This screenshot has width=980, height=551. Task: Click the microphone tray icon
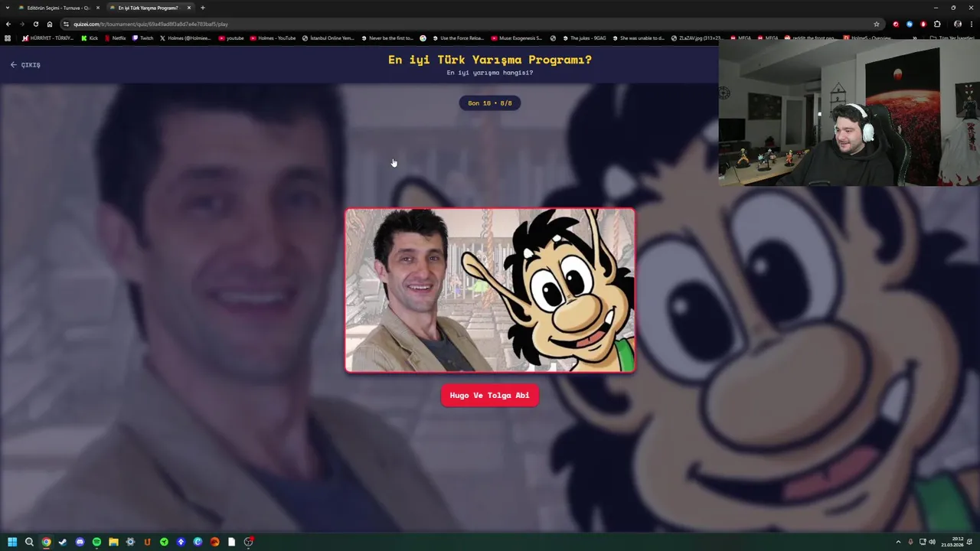910,542
